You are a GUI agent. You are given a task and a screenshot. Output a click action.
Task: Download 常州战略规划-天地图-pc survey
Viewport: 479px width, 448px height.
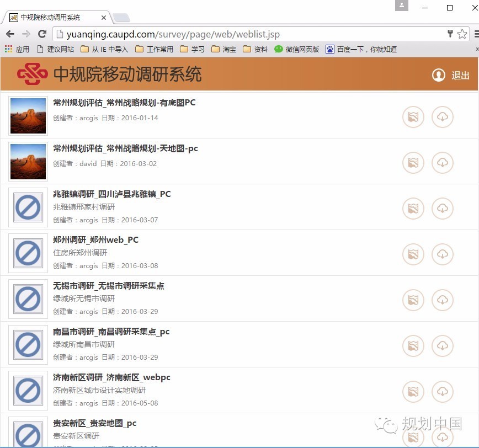pyautogui.click(x=443, y=162)
